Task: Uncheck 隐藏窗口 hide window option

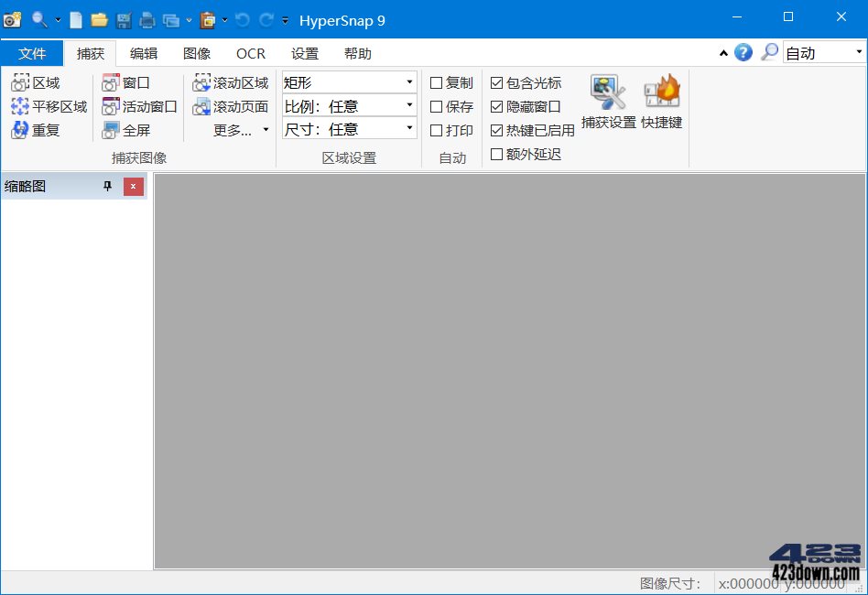Action: pyautogui.click(x=496, y=106)
